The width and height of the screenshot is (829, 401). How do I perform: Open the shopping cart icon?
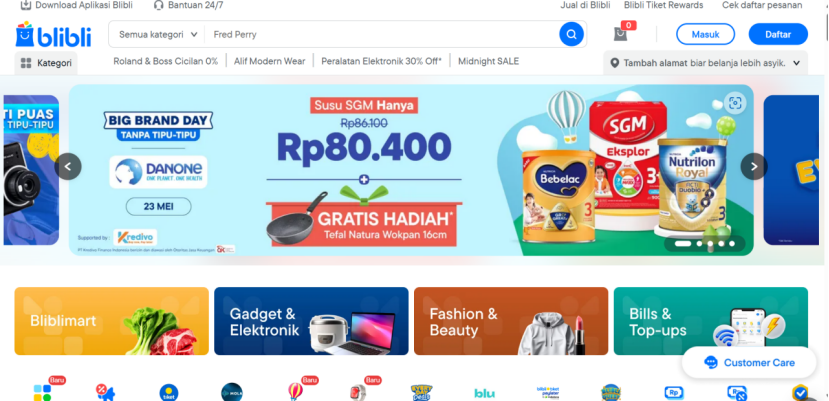(620, 34)
